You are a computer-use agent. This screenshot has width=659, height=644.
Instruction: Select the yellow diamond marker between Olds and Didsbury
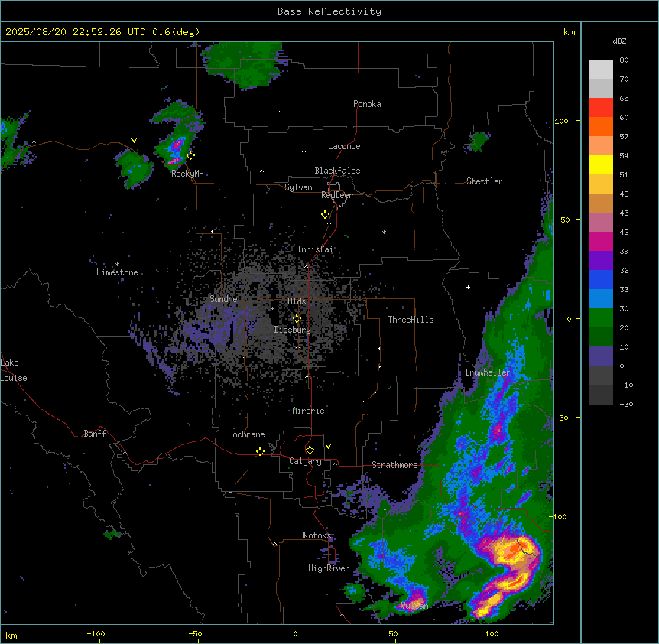(x=297, y=319)
